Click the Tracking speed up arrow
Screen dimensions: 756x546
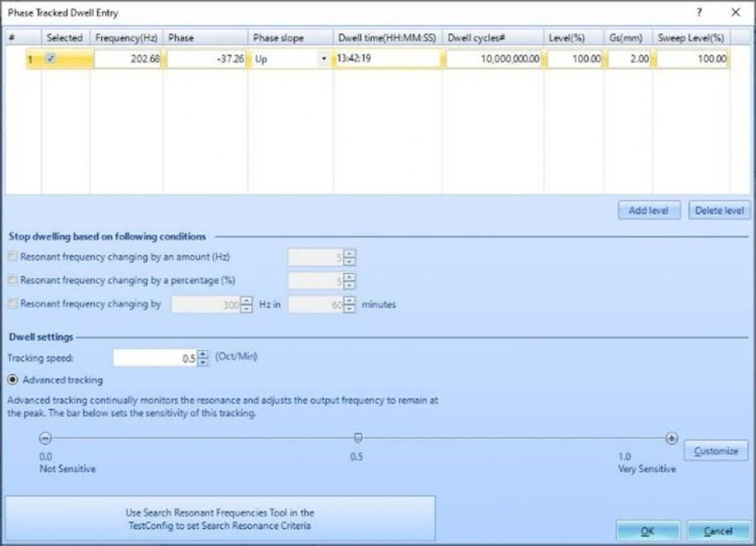tap(203, 354)
